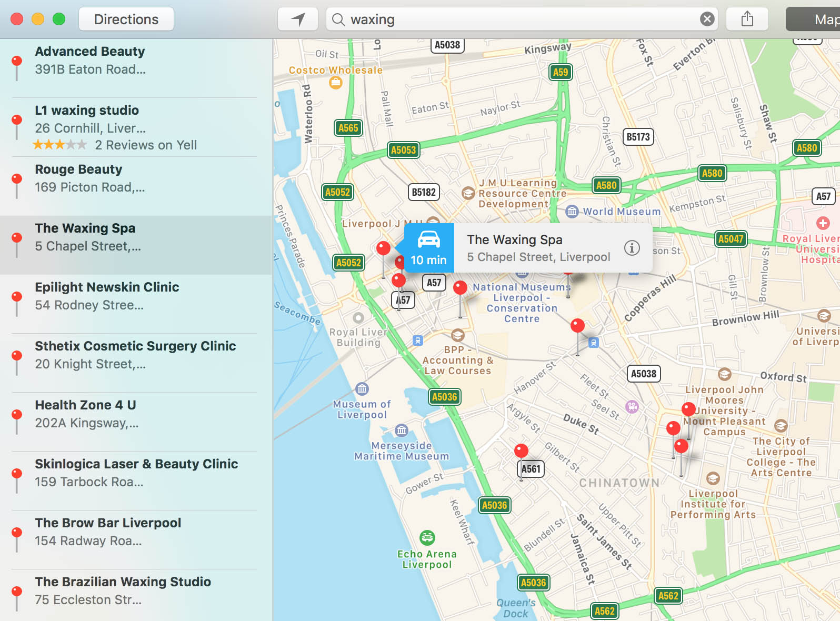Viewport: 840px width, 621px height.
Task: Click Museum of Liverpool icon
Action: 362,389
